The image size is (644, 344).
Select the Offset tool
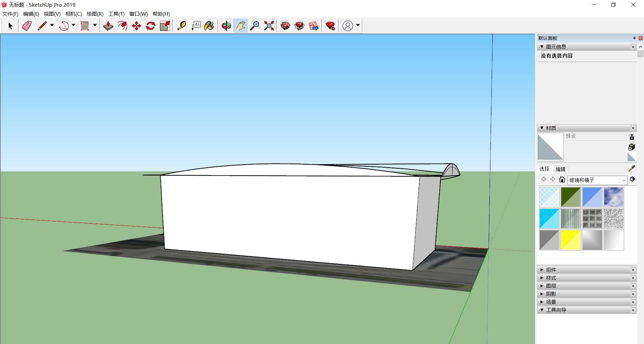122,26
